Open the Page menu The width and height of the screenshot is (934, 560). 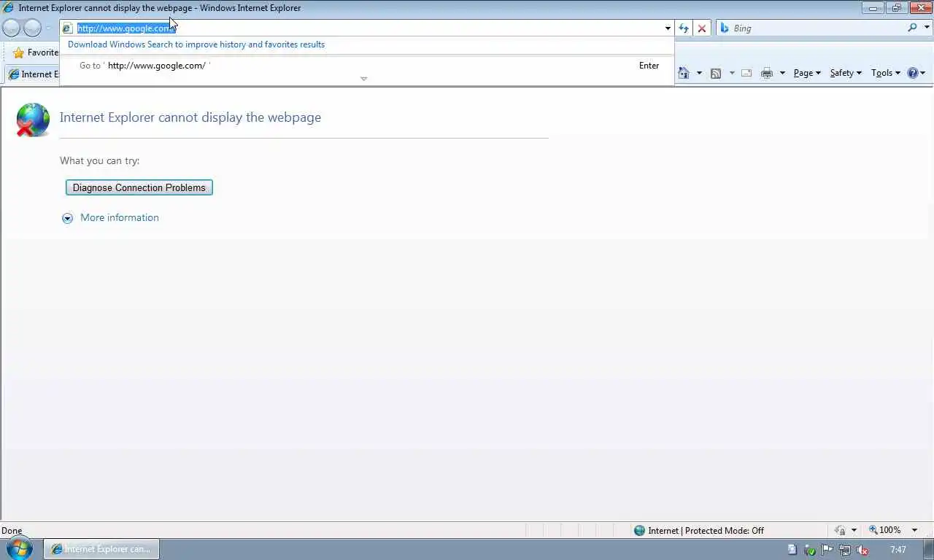pos(807,73)
